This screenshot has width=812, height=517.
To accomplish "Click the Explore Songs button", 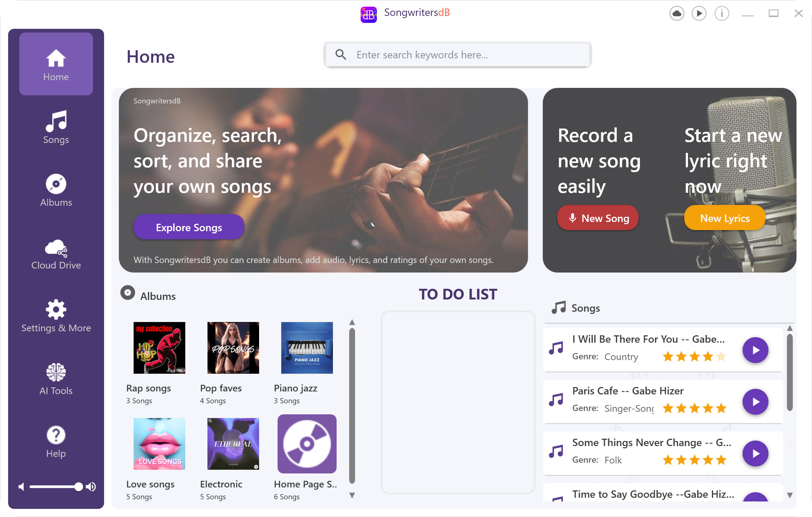I will pos(189,227).
